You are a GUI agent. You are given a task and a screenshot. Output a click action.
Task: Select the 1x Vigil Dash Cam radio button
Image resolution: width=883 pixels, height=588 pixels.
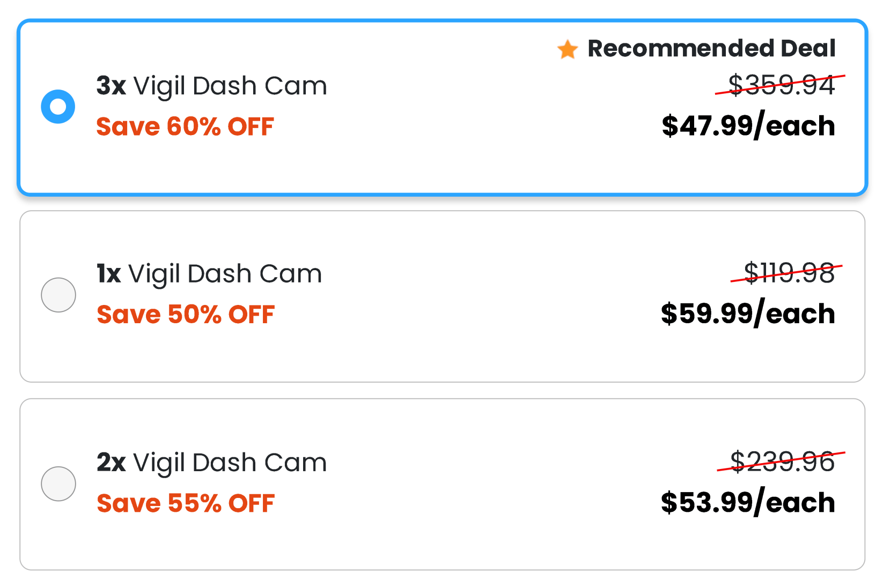click(58, 294)
